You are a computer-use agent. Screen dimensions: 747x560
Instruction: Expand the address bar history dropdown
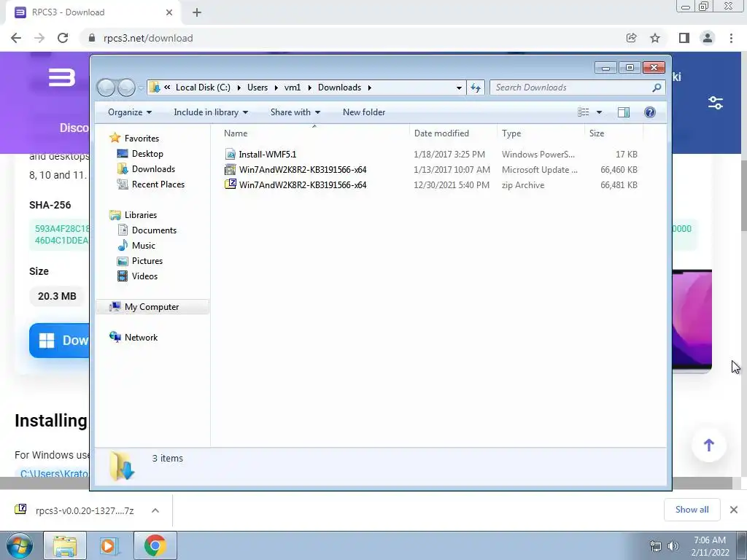tap(459, 87)
